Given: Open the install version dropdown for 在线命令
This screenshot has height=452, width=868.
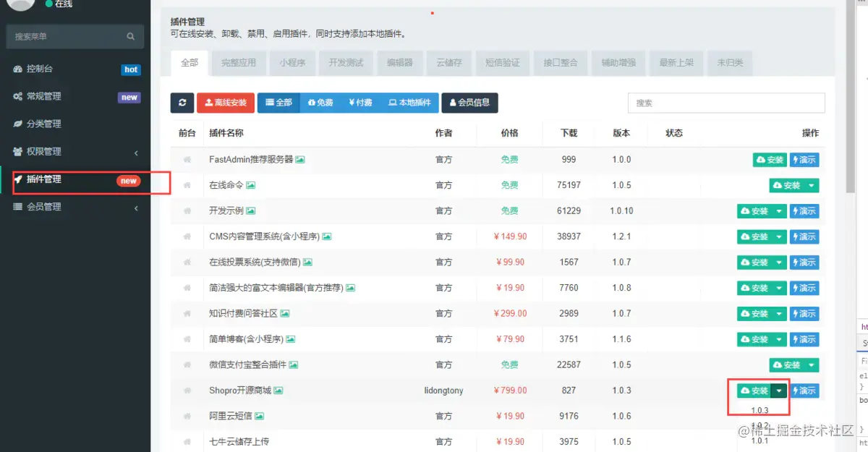Looking at the screenshot, I should pyautogui.click(x=811, y=185).
